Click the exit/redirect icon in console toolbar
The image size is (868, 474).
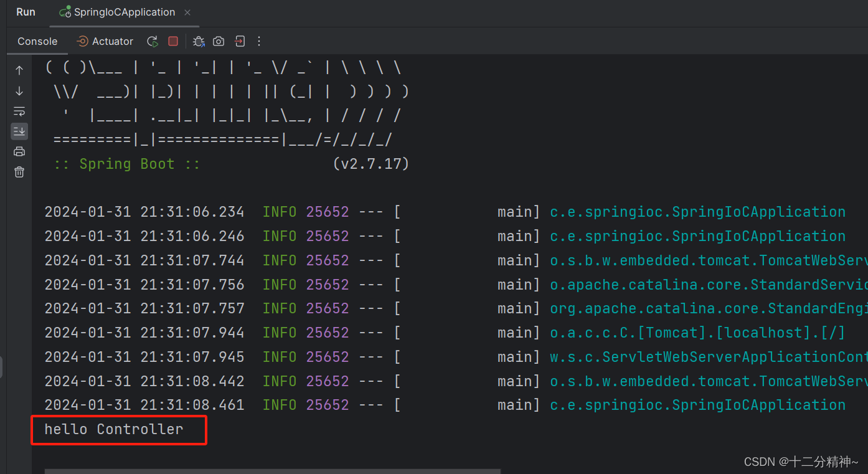coord(240,41)
